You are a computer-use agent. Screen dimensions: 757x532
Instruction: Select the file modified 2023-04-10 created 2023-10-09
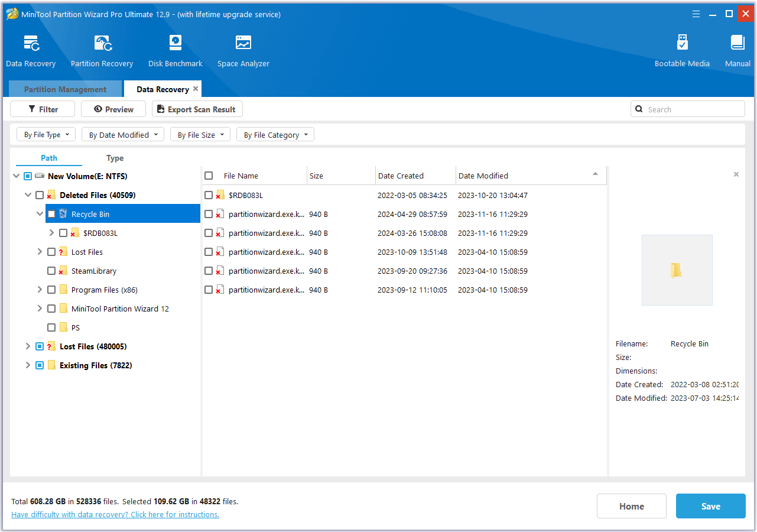(x=405, y=252)
